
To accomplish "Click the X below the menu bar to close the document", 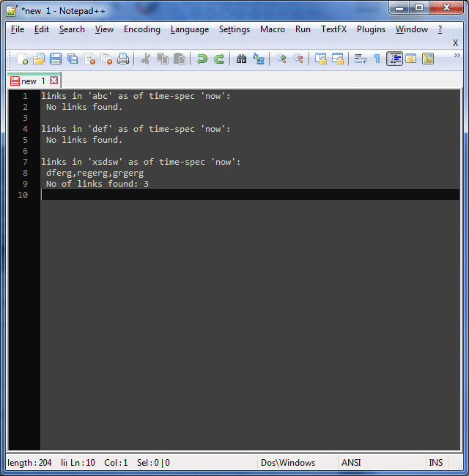I will pyautogui.click(x=455, y=43).
